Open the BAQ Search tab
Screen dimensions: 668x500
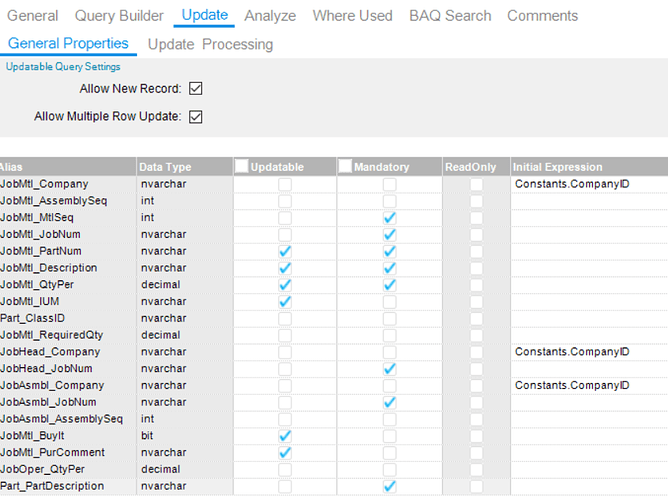[x=450, y=16]
